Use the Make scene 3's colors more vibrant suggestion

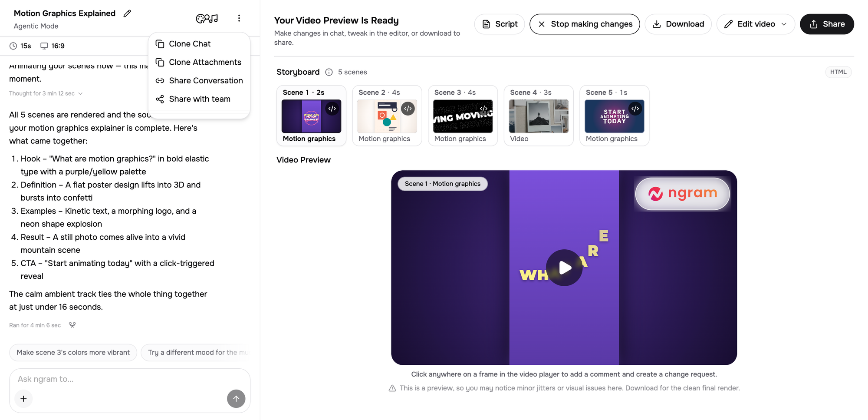73,353
